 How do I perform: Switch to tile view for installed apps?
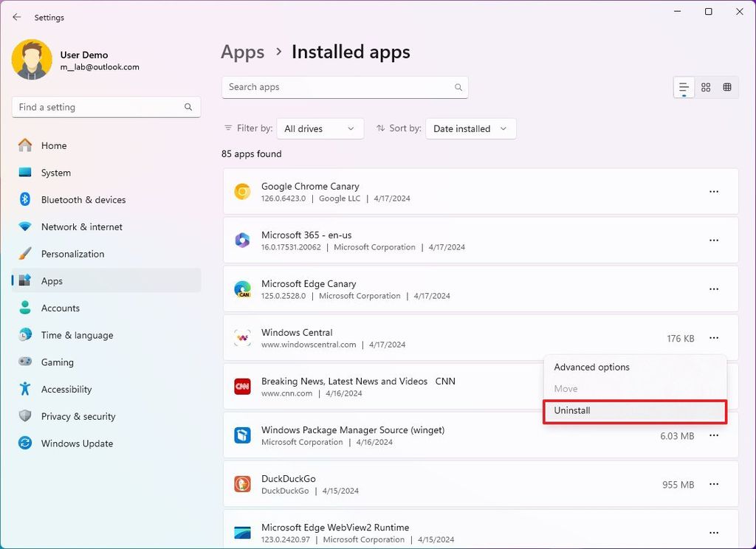pos(705,87)
